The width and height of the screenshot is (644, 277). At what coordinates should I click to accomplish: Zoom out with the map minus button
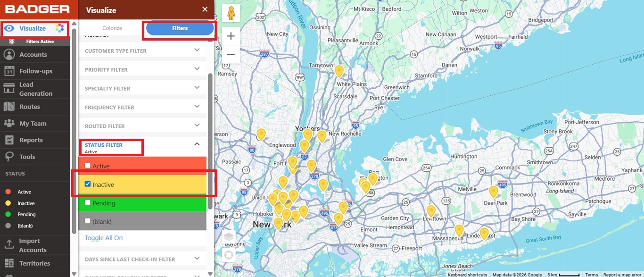coord(231,55)
